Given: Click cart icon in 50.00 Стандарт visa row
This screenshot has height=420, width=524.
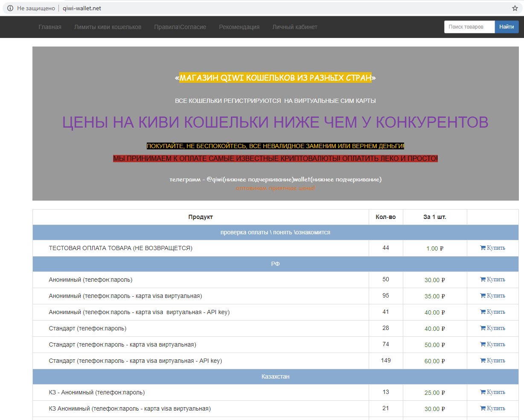Looking at the screenshot, I should [x=483, y=344].
